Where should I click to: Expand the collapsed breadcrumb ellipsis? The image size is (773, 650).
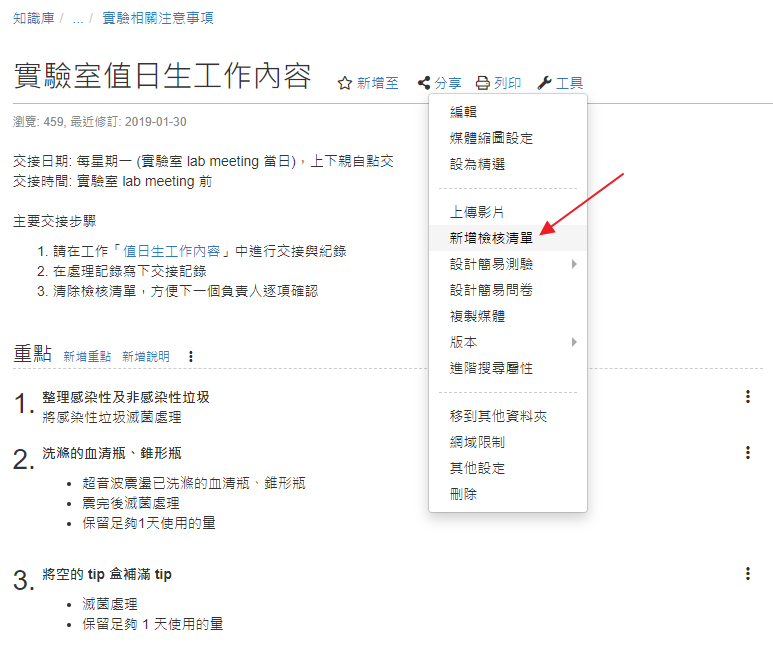tap(78, 18)
